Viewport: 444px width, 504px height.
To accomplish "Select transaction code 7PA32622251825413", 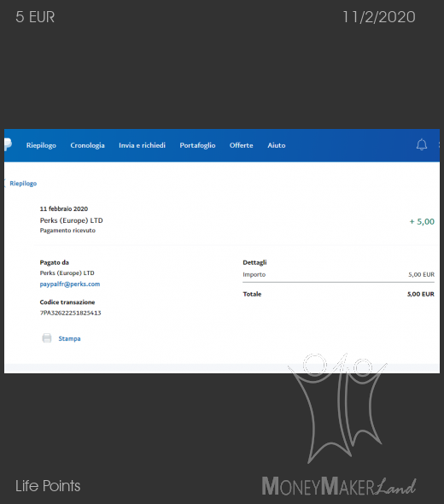I will [70, 313].
